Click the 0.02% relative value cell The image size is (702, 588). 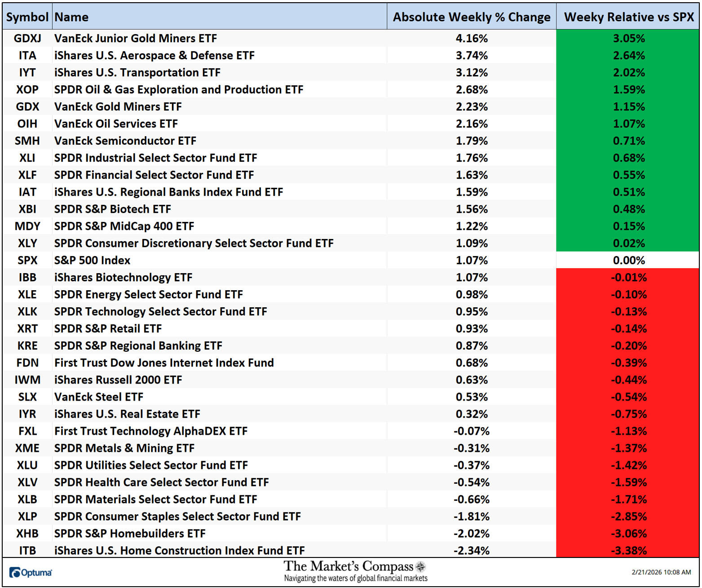click(x=629, y=243)
